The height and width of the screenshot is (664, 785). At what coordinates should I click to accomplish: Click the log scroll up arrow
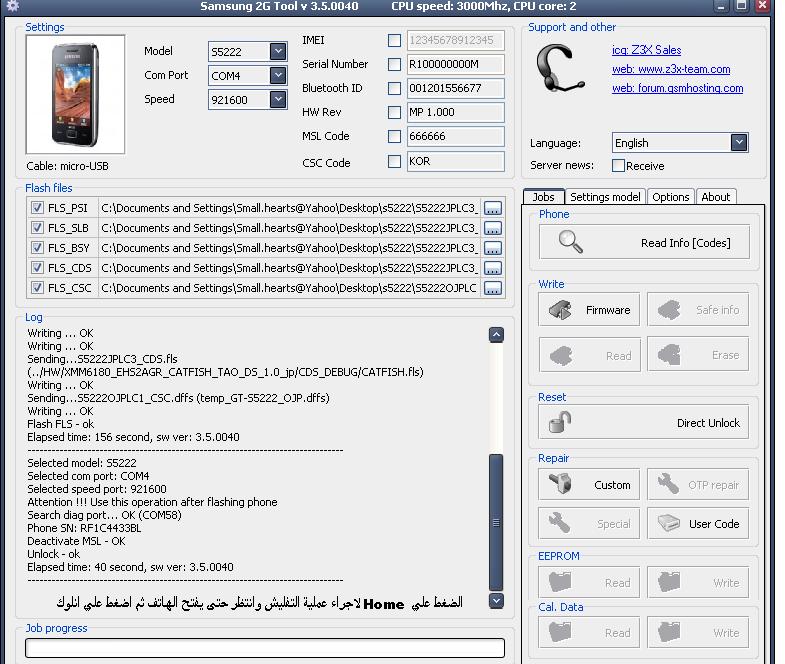point(496,335)
